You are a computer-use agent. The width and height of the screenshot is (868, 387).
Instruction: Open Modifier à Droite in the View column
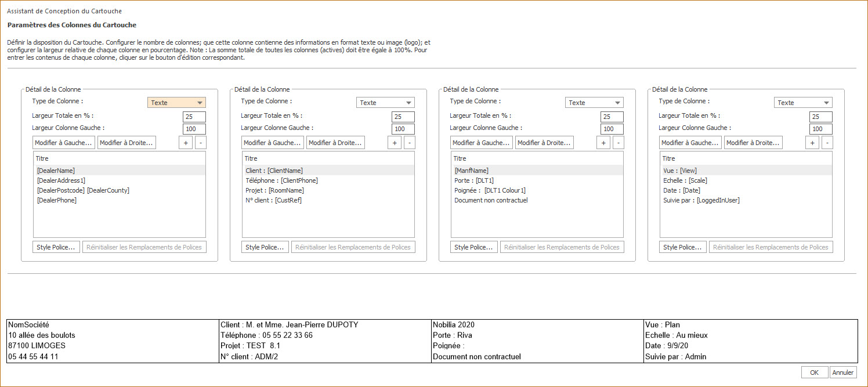point(753,143)
